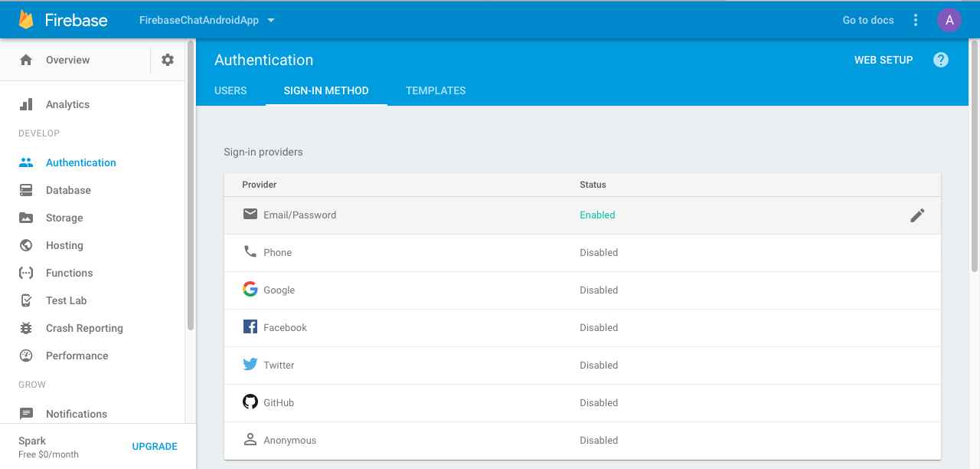Click the Disabled status for Google
This screenshot has width=980, height=469.
coord(599,290)
